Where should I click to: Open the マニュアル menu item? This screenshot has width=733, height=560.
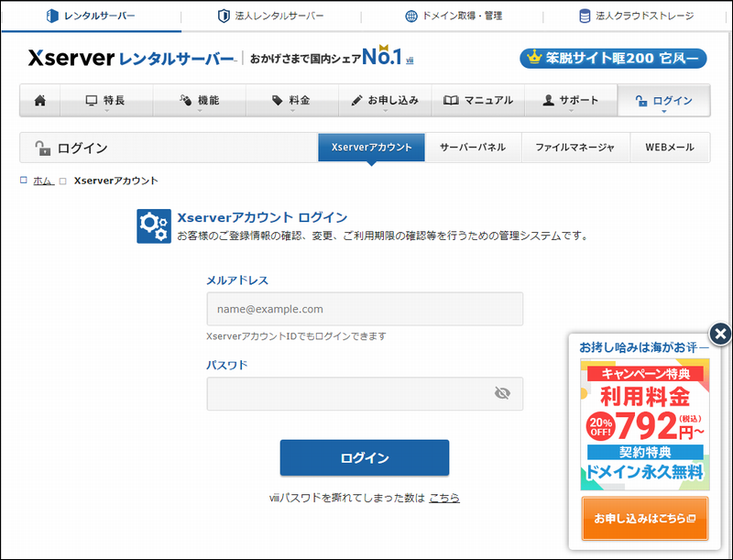(478, 101)
